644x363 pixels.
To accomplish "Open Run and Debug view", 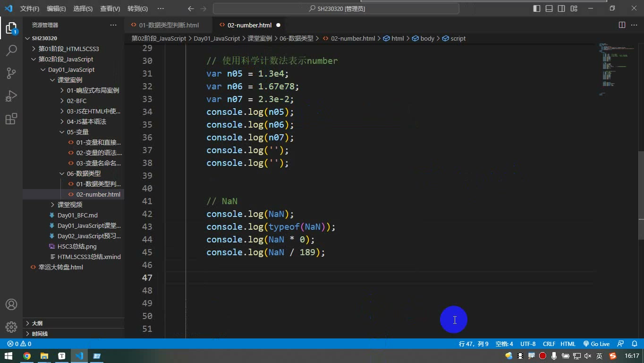I will [x=11, y=96].
